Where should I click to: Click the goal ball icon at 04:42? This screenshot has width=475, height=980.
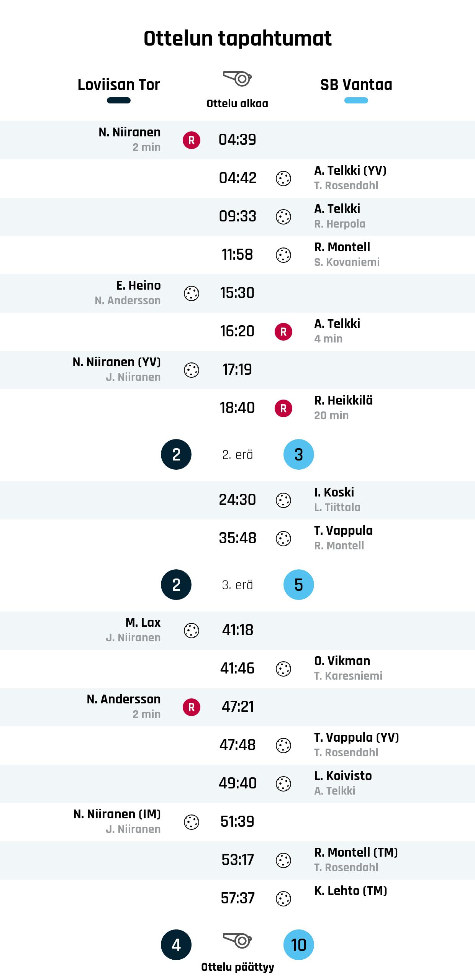(x=283, y=179)
